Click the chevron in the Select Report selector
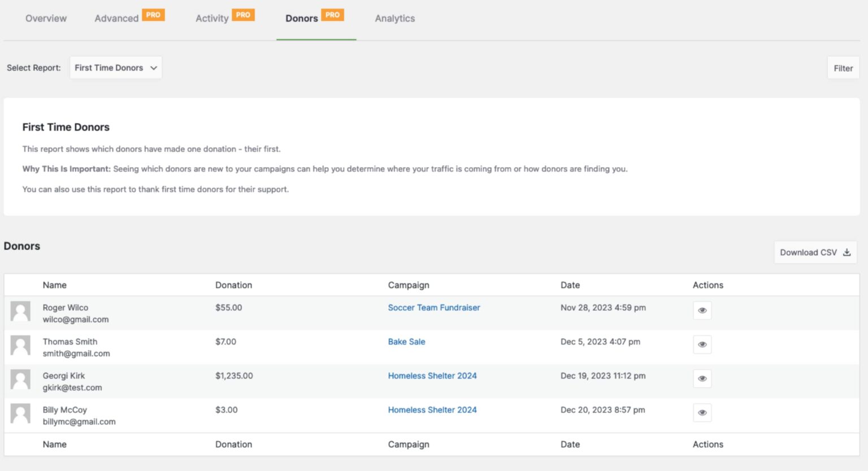 point(153,67)
